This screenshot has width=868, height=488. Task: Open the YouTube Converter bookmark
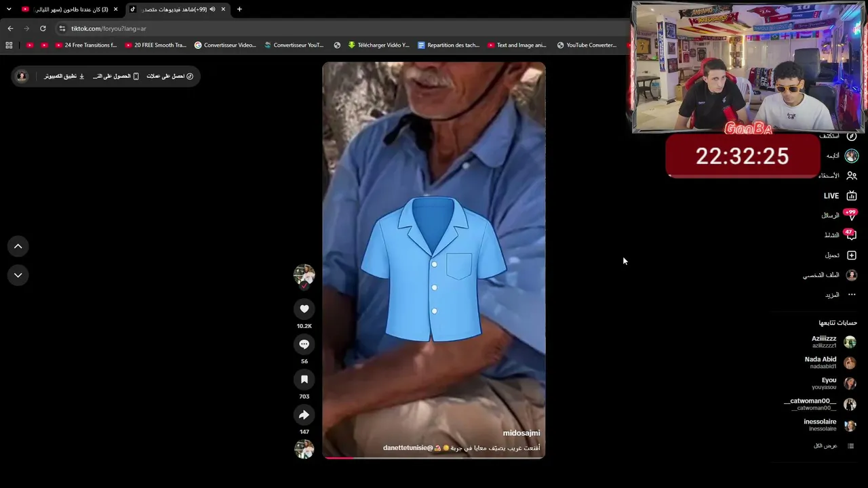(x=587, y=45)
